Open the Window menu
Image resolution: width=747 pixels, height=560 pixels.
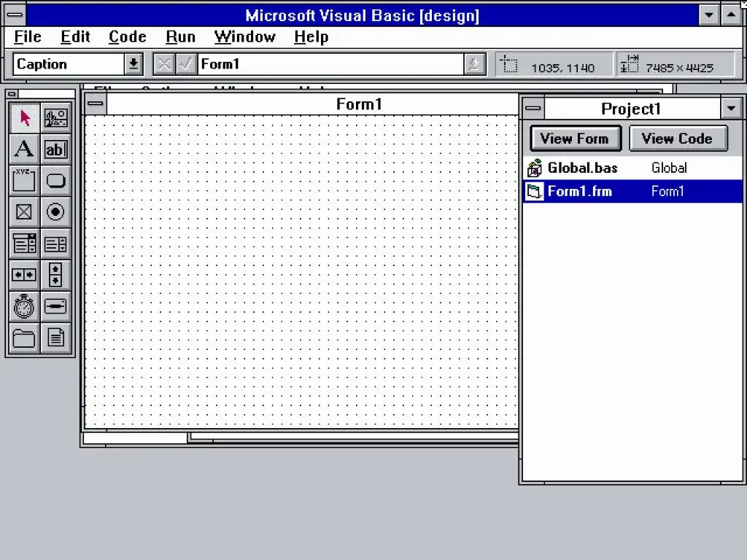245,36
